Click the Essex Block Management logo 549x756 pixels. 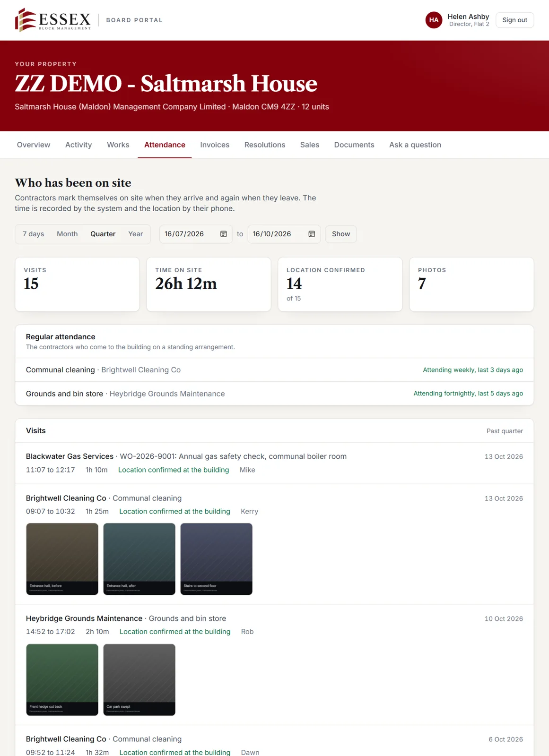click(52, 20)
